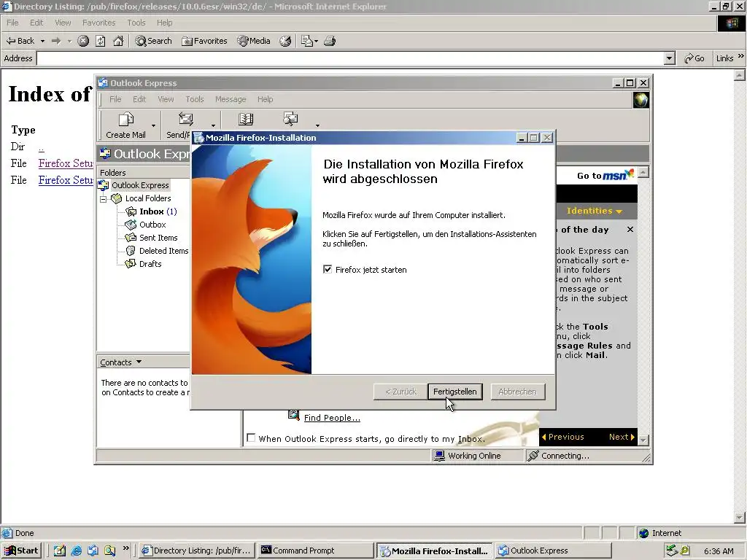Open Favorites pane from IE toolbar
Screen dimensions: 747x560
pyautogui.click(x=204, y=41)
